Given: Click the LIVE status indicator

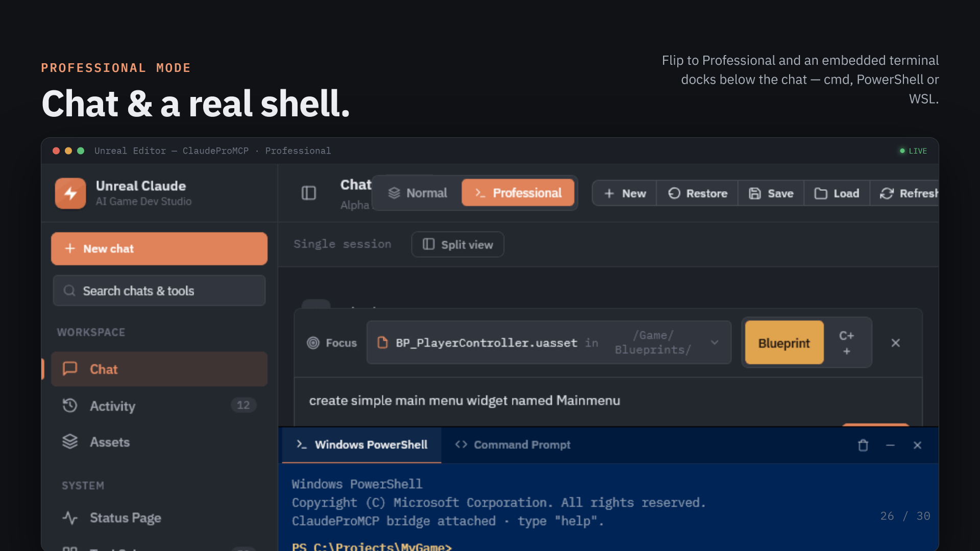Looking at the screenshot, I should coord(913,151).
